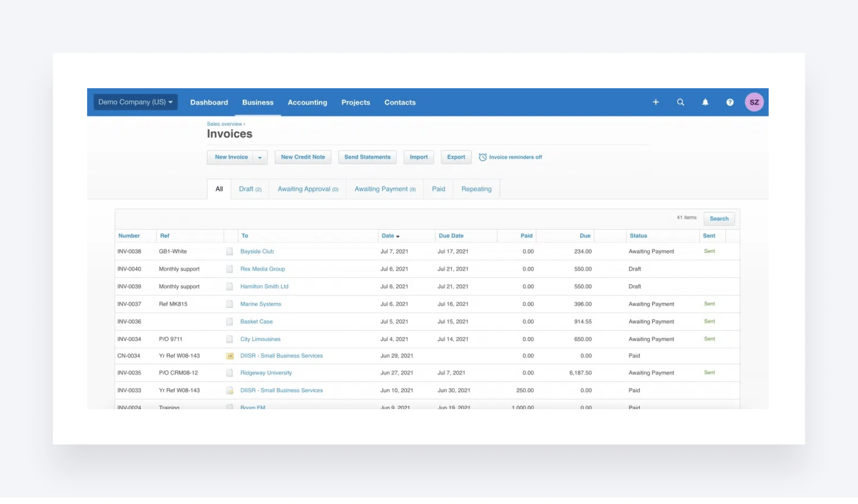Open the Marine Systems link

point(261,304)
